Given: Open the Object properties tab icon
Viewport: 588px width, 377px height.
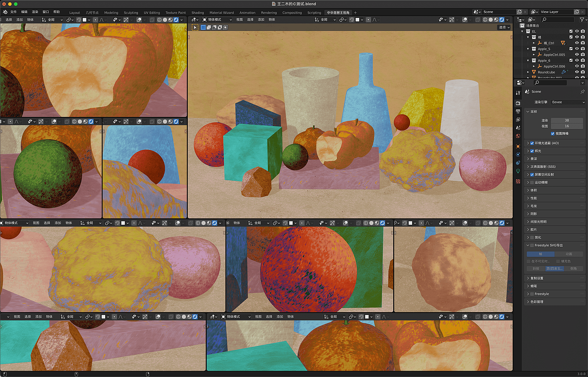Looking at the screenshot, I should click(x=518, y=146).
